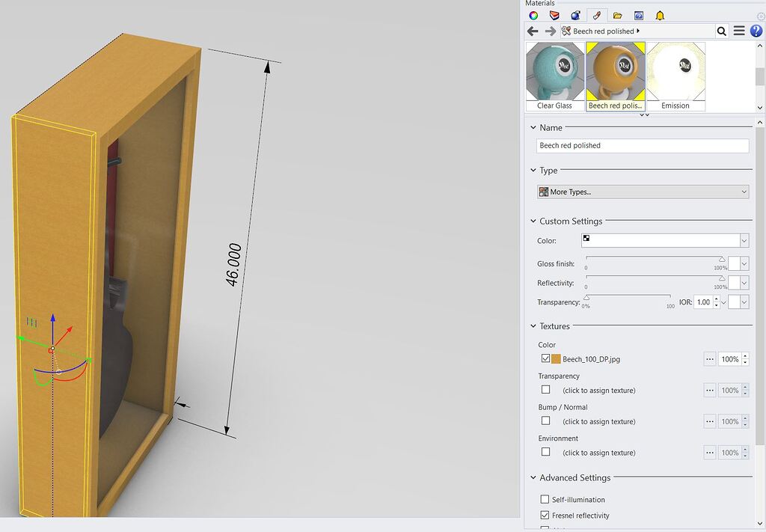Enable a Transparency texture checkbox

545,390
